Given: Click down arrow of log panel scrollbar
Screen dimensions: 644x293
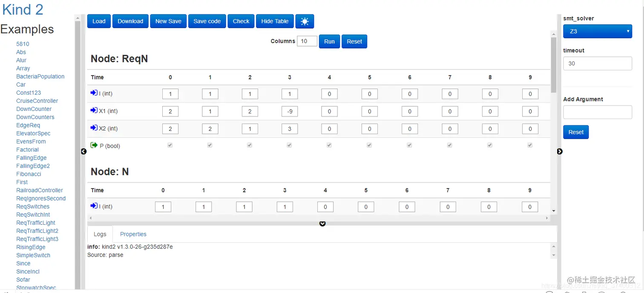Looking at the screenshot, I should pos(554,255).
